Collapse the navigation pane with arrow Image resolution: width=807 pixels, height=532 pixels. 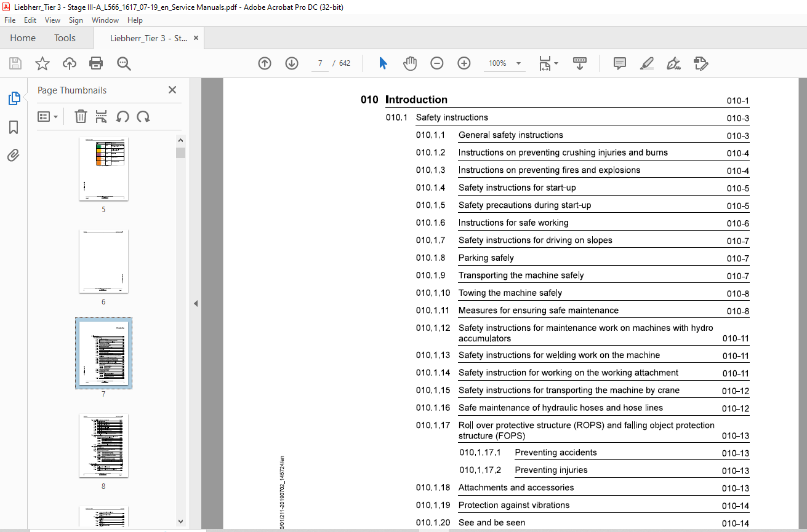[196, 303]
